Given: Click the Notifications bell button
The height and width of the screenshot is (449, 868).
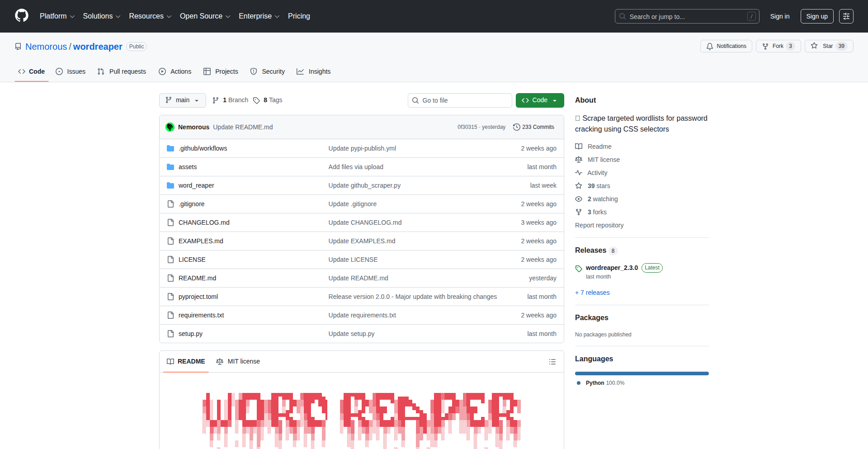Looking at the screenshot, I should [726, 46].
